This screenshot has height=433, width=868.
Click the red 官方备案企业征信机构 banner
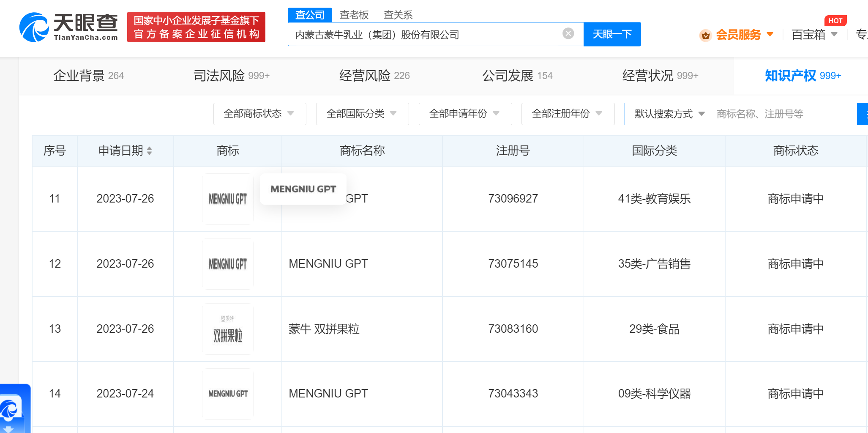(196, 27)
